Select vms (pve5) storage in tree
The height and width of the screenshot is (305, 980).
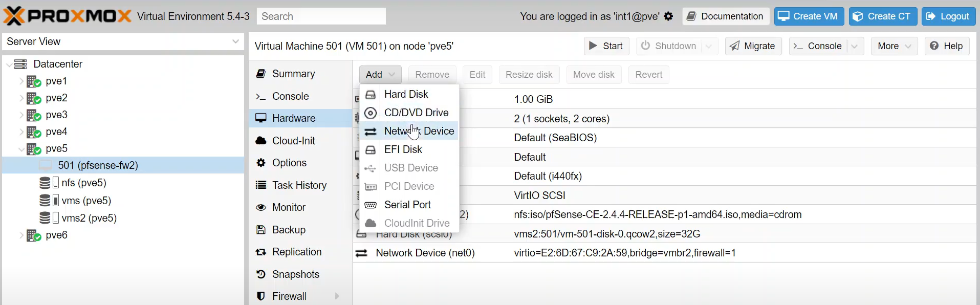(x=123, y=201)
